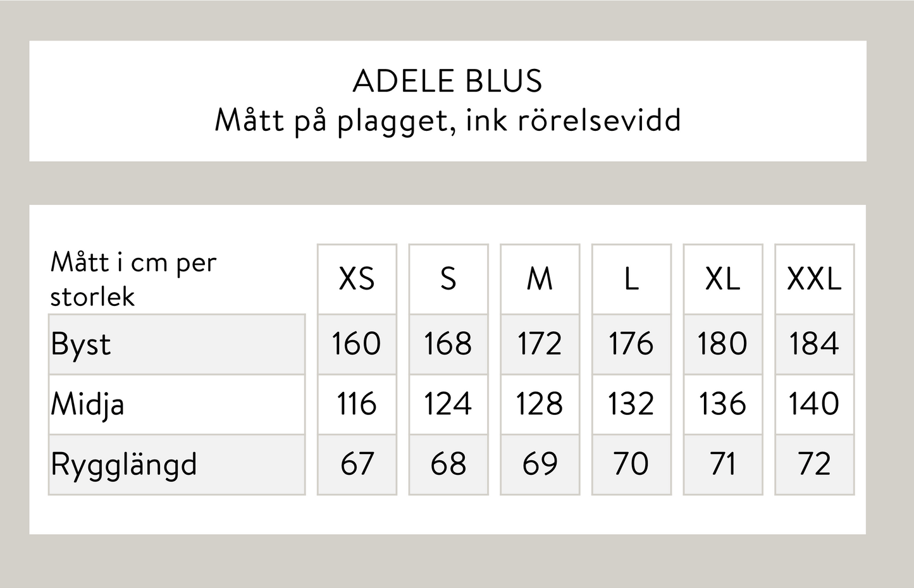Select the XS size column header
The width and height of the screenshot is (914, 588).
[x=357, y=279]
